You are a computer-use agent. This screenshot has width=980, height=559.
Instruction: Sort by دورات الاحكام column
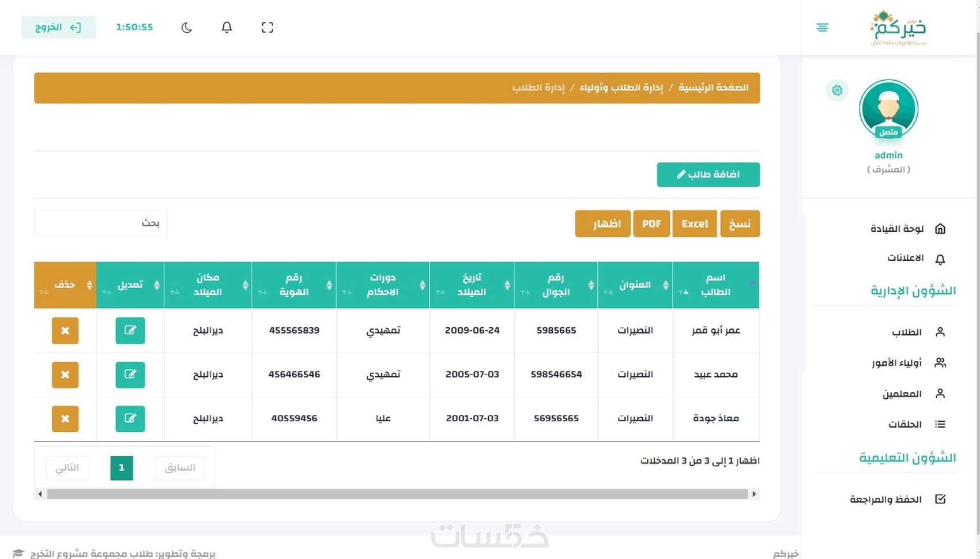click(383, 285)
